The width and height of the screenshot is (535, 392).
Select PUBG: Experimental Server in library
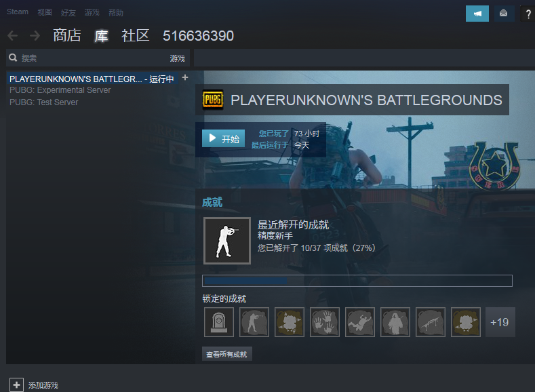pos(60,90)
